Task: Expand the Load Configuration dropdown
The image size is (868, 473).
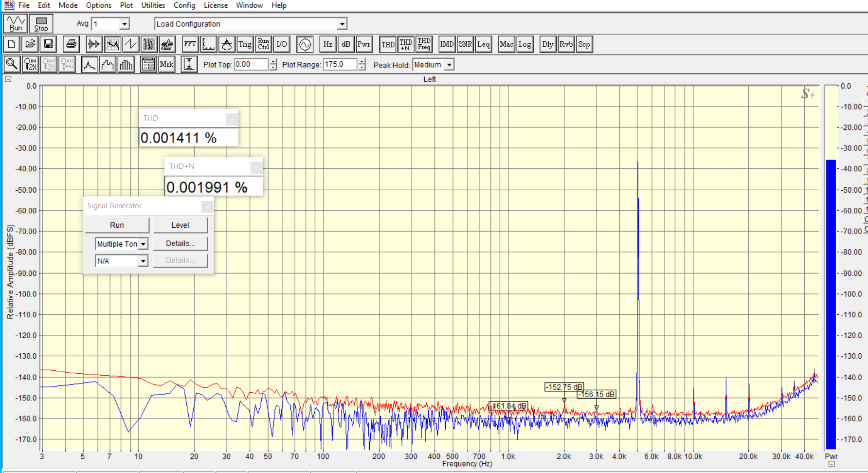Action: point(342,24)
